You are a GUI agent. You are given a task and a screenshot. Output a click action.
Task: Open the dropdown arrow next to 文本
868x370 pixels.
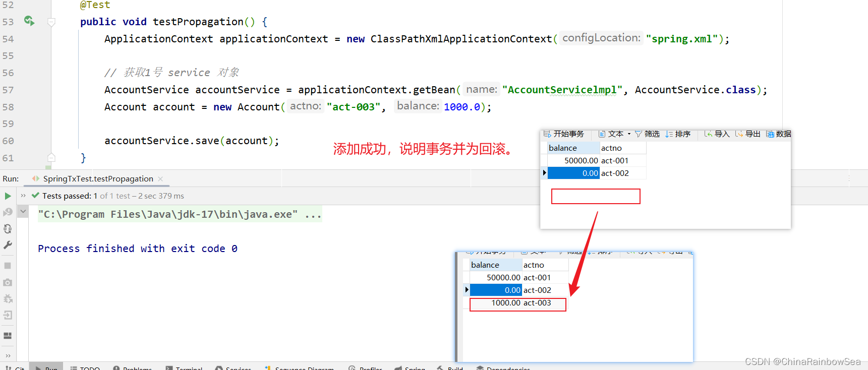pos(629,134)
